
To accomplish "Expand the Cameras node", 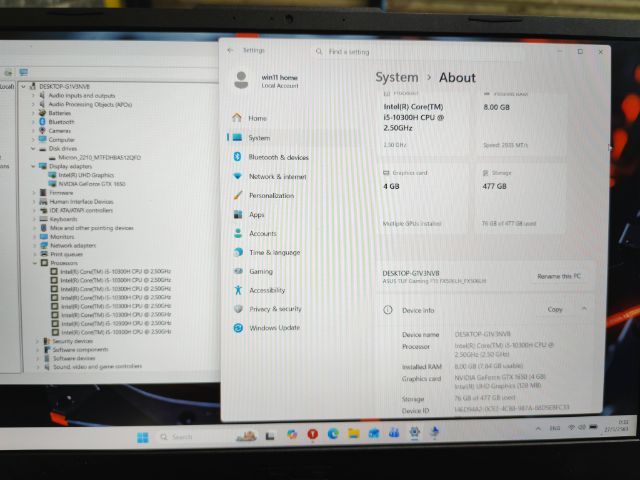I will [33, 131].
